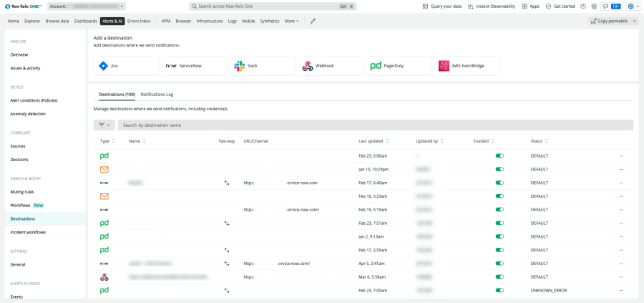
Task: Open Muting rules in sidebar
Action: click(x=22, y=192)
